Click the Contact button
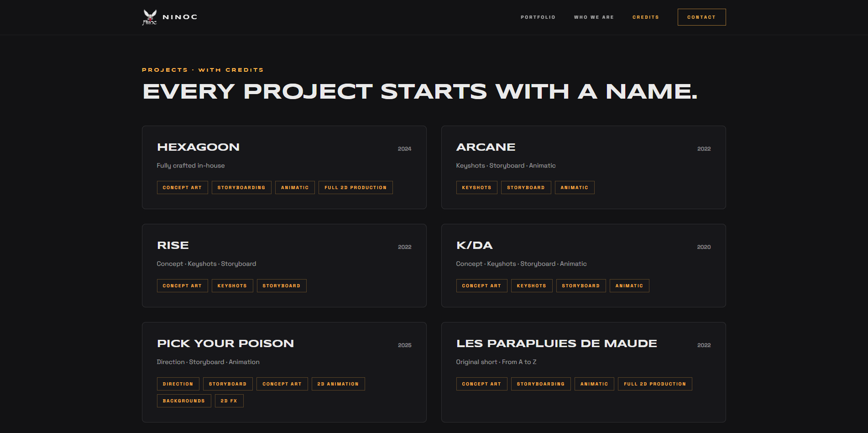Viewport: 868px width, 433px height. [701, 17]
